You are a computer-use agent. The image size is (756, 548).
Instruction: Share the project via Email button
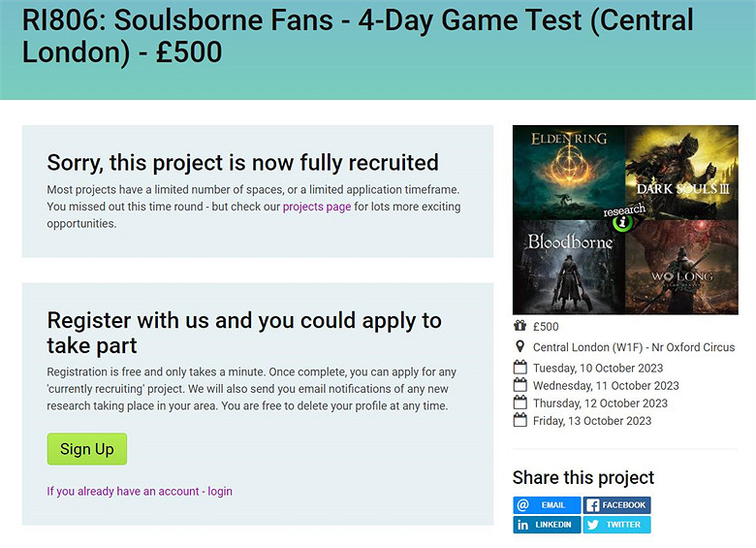[547, 505]
